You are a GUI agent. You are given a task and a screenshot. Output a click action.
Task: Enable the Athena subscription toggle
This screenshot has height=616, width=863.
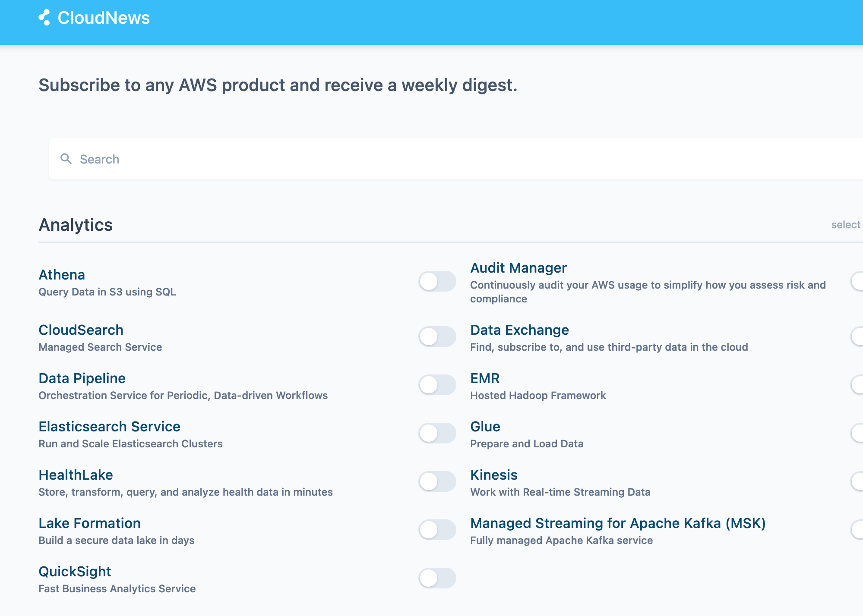point(437,281)
